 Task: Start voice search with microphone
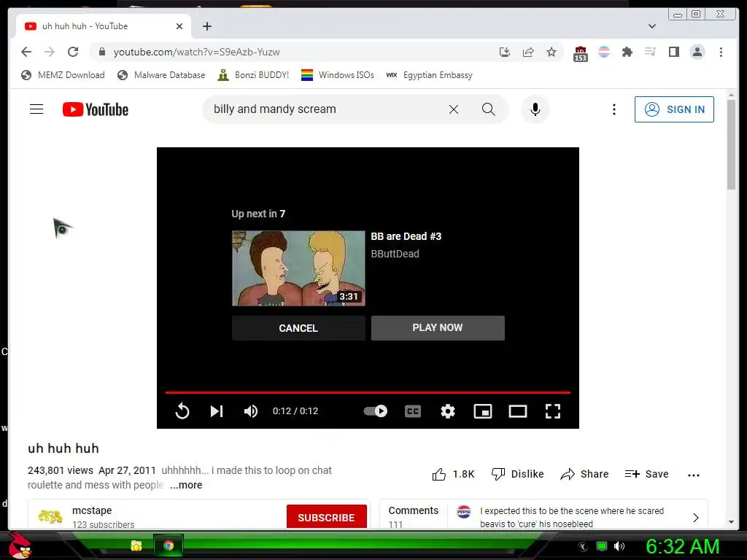[535, 109]
